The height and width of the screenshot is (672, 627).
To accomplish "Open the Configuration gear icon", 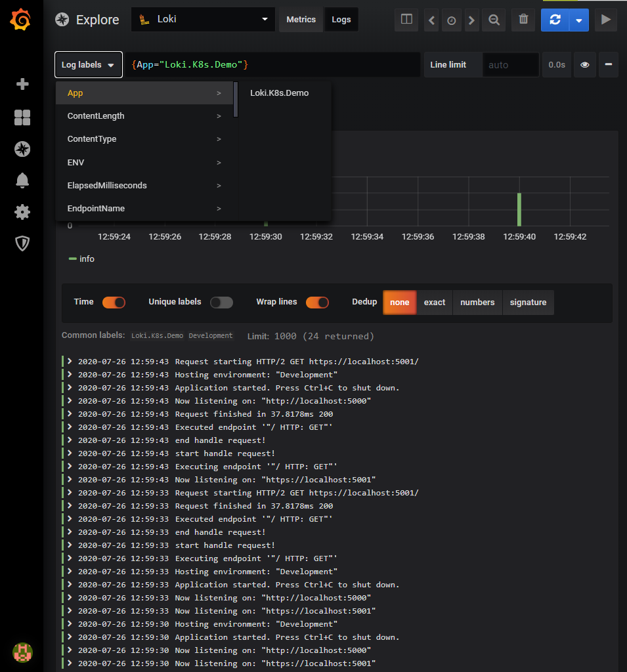I will [22, 212].
